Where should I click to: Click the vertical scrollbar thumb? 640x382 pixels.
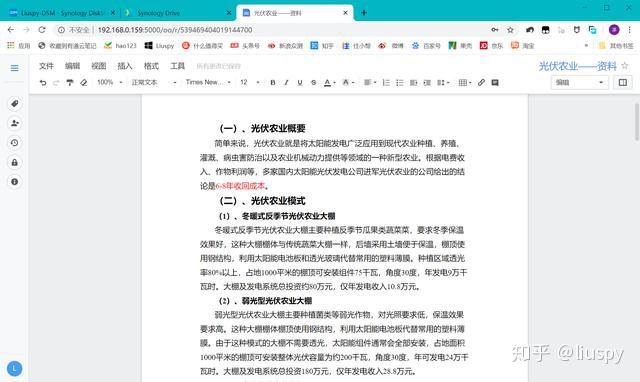coord(636,122)
